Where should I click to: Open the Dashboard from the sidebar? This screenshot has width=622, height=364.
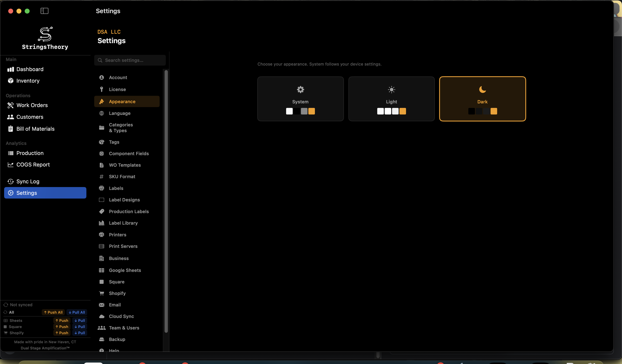click(30, 69)
